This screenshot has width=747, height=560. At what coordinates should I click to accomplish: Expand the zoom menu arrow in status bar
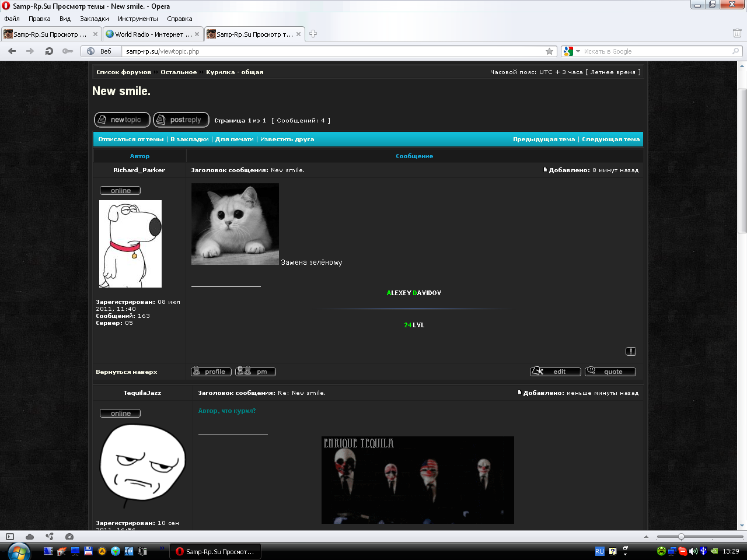[646, 537]
